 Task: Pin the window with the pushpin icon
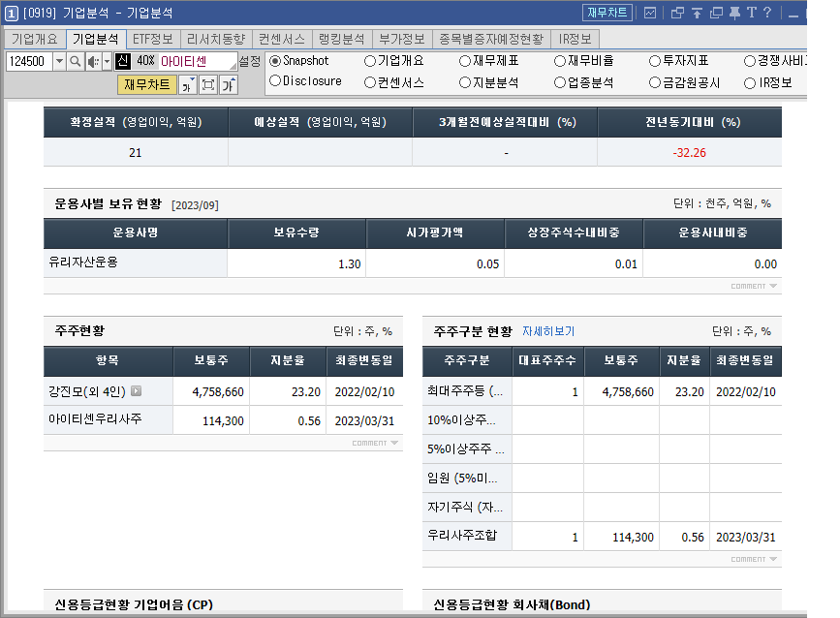[735, 13]
